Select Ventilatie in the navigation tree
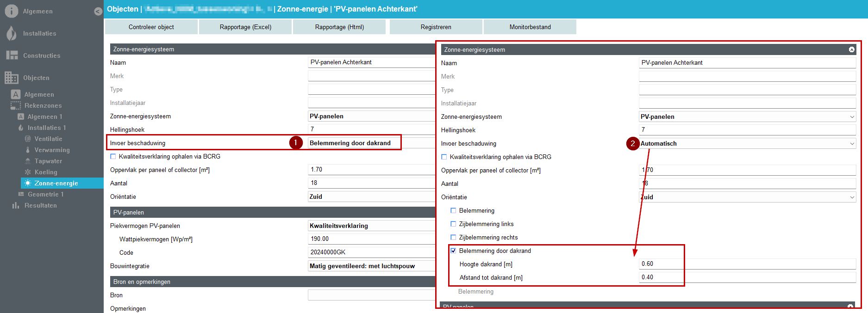 point(48,139)
